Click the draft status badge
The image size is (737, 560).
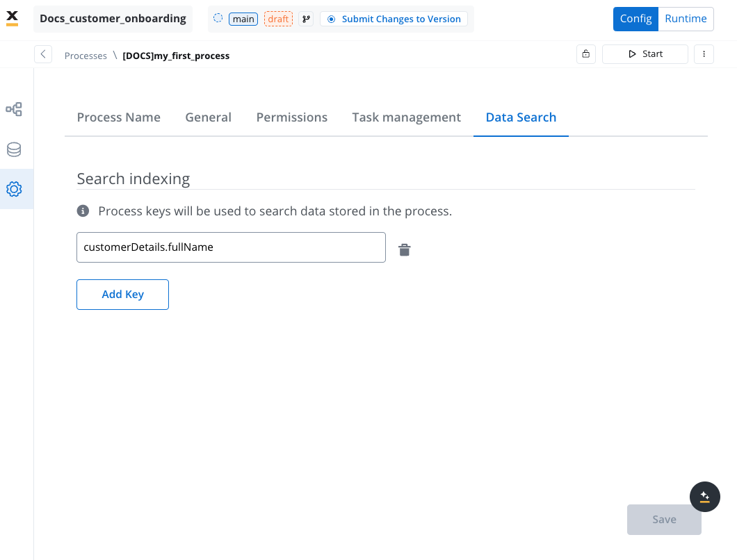[278, 19]
